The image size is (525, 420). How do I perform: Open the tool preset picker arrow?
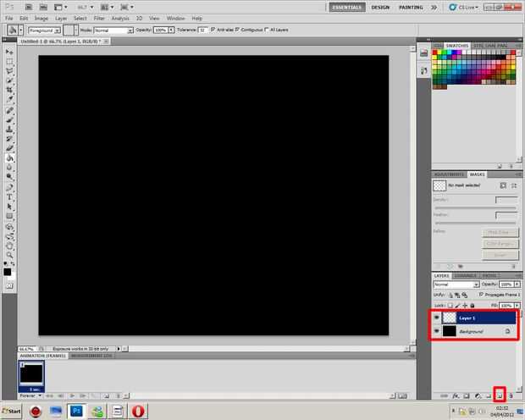tap(21, 30)
